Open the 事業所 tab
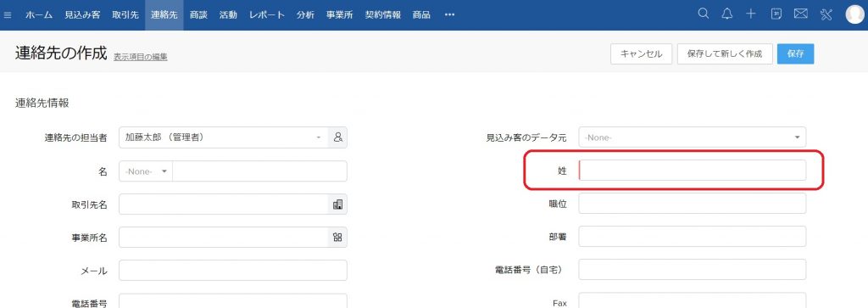 [339, 15]
